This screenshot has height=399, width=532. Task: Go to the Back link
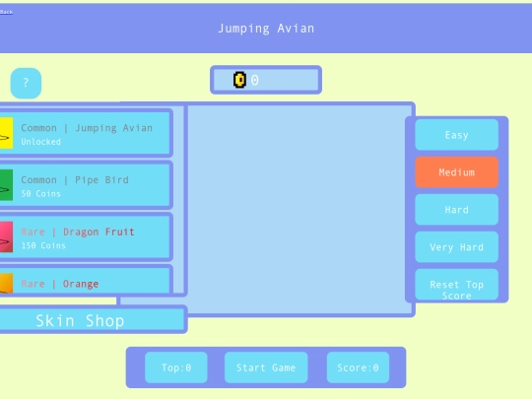[x=7, y=12]
